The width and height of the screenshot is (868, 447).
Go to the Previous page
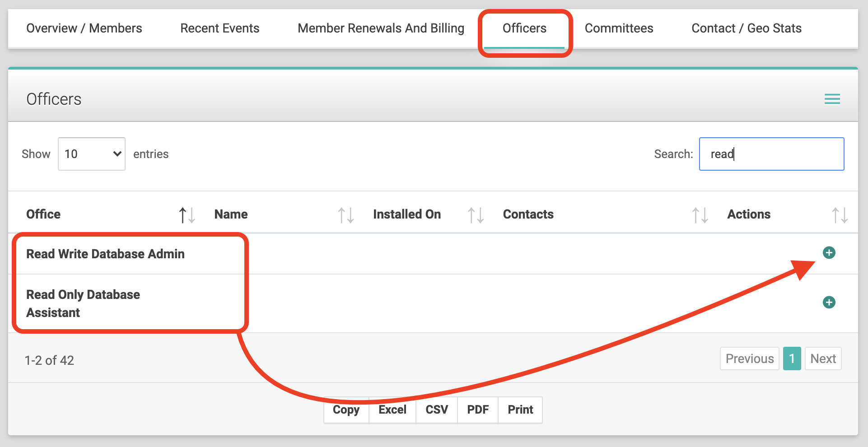pyautogui.click(x=750, y=359)
